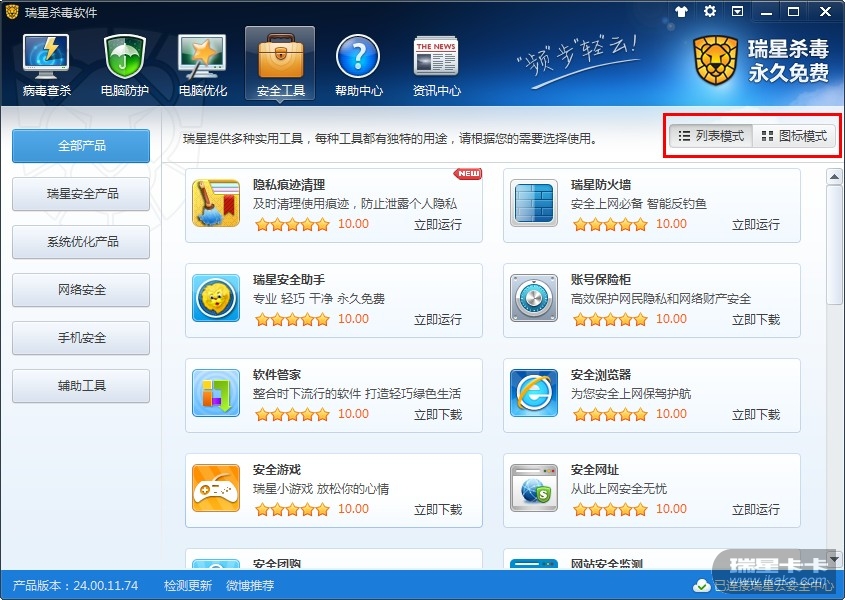Download 安全游戏 via 立即下载
This screenshot has width=845, height=600.
click(438, 509)
